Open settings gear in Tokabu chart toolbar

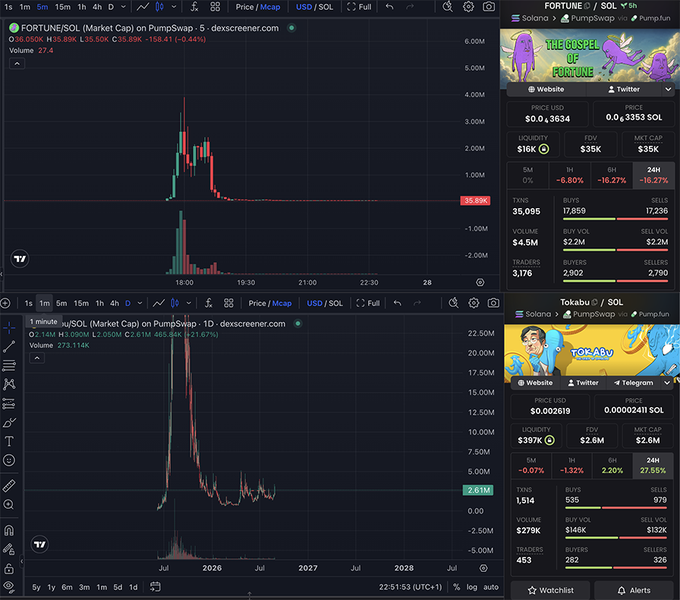(474, 303)
